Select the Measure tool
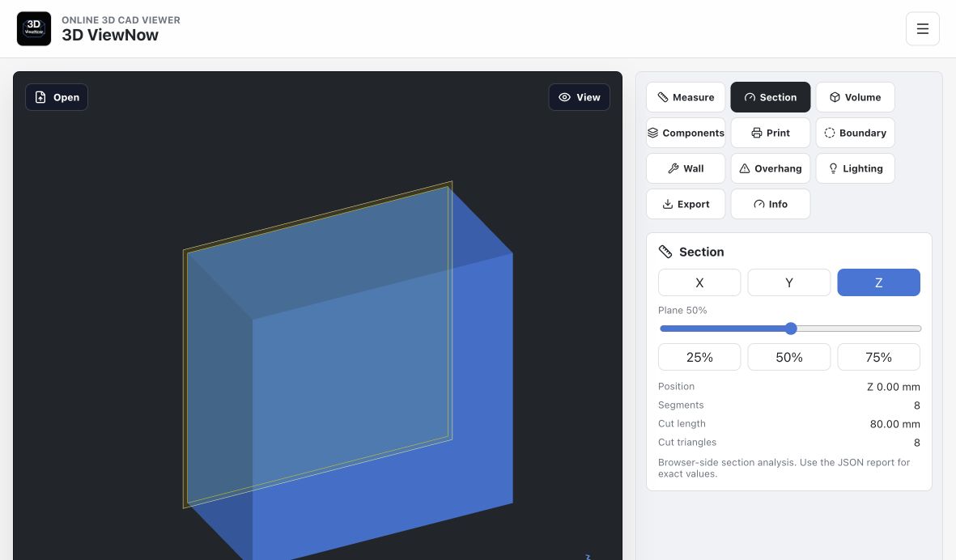This screenshot has width=956, height=560. pos(686,97)
